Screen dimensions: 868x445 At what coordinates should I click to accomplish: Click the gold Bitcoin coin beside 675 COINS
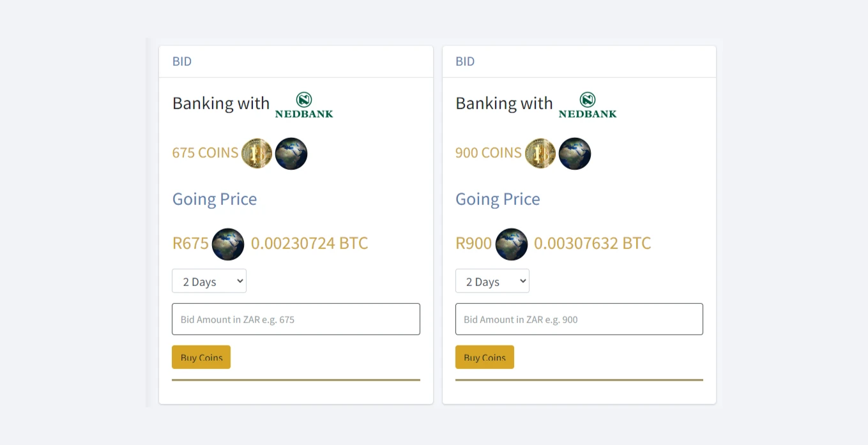257,153
